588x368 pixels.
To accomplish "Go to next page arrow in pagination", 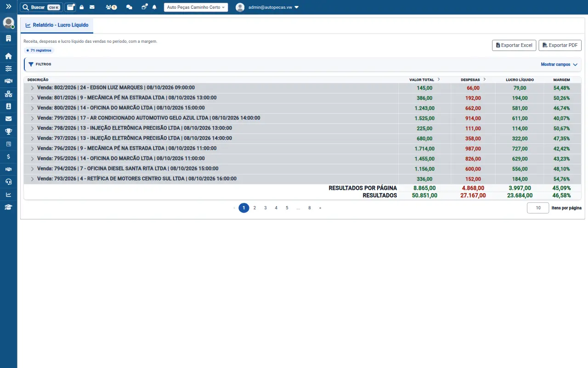I will (x=320, y=208).
